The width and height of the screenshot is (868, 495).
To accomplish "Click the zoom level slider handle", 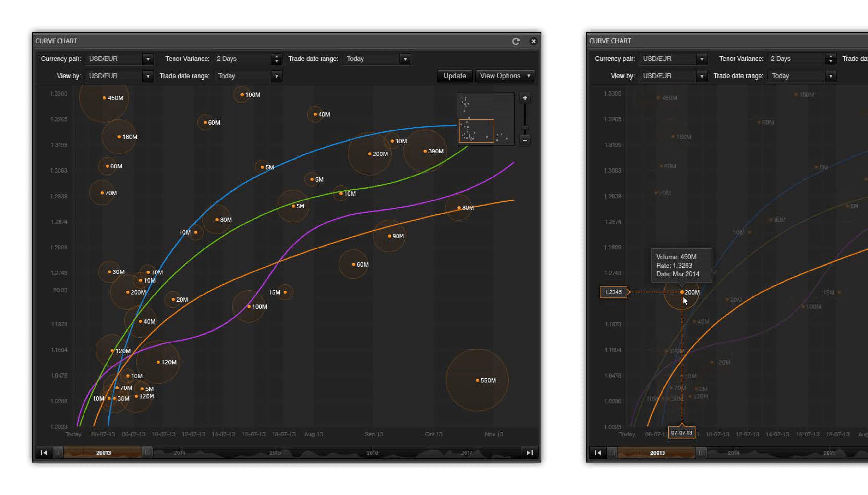I will point(525,128).
